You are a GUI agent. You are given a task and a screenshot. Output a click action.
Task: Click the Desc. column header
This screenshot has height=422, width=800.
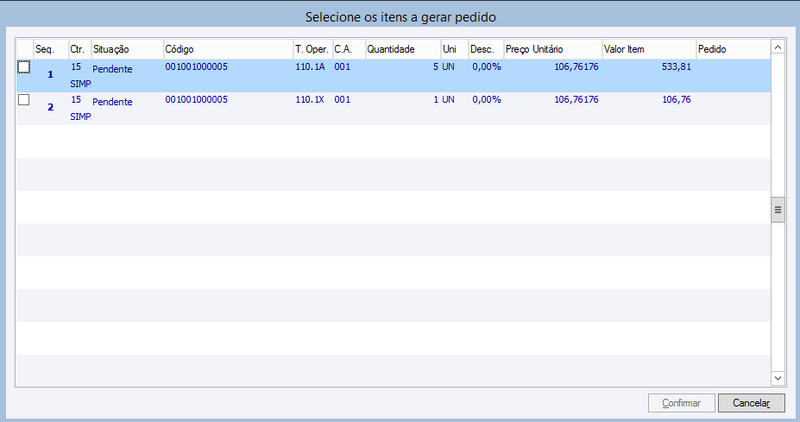486,49
